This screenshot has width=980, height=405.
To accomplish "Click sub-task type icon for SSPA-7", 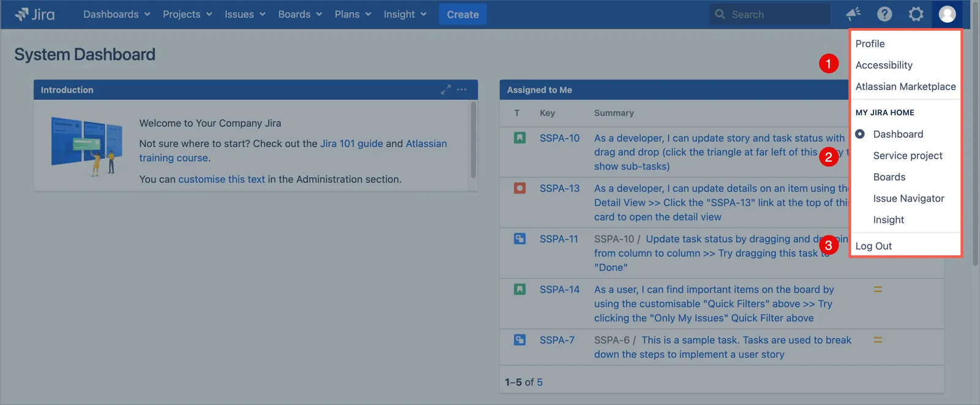I will 519,339.
